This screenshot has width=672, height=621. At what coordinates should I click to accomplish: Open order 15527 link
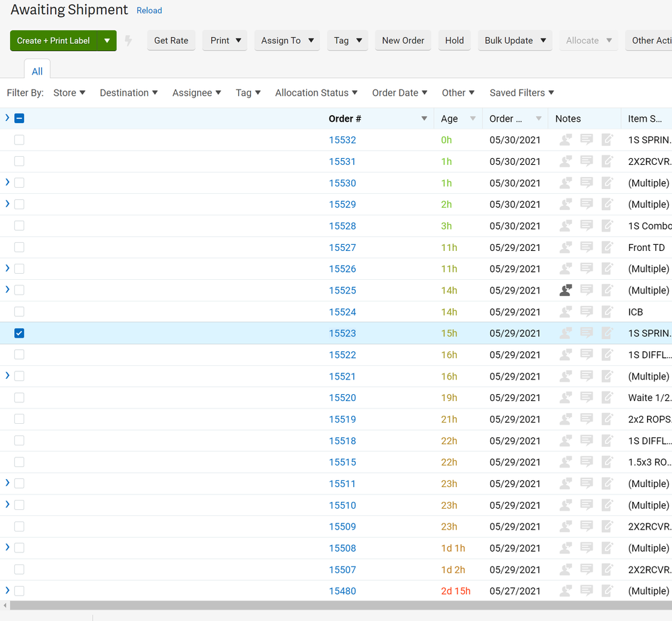click(342, 248)
